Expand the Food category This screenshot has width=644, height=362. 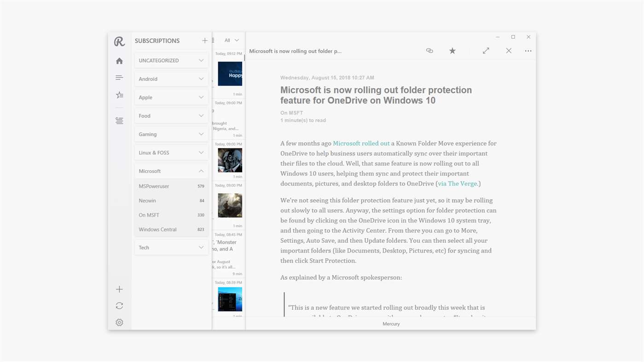pos(171,115)
